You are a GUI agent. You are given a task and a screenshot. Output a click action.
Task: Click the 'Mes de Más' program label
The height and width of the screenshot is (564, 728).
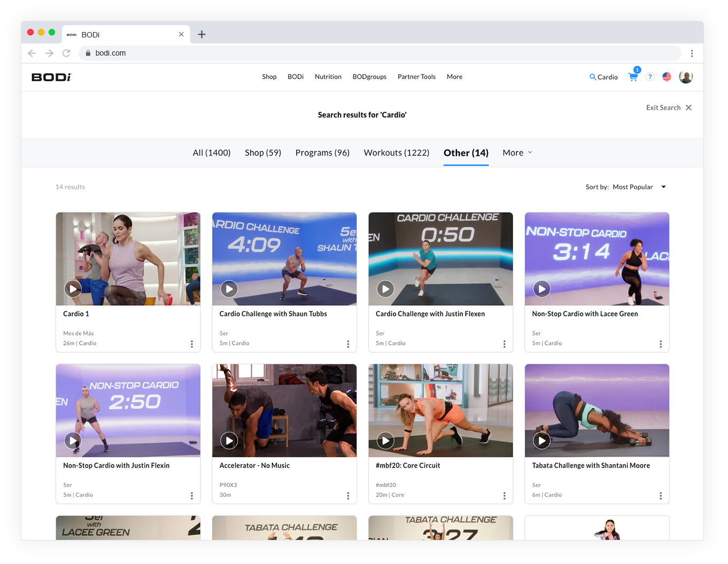pyautogui.click(x=78, y=334)
